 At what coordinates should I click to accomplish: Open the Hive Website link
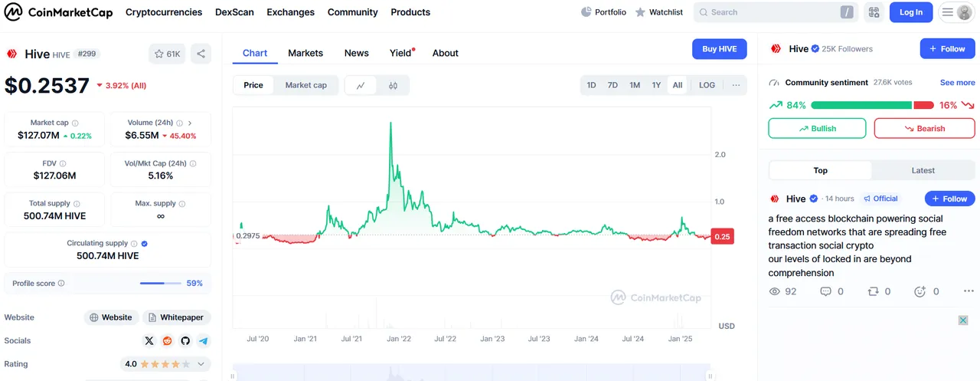(x=110, y=317)
